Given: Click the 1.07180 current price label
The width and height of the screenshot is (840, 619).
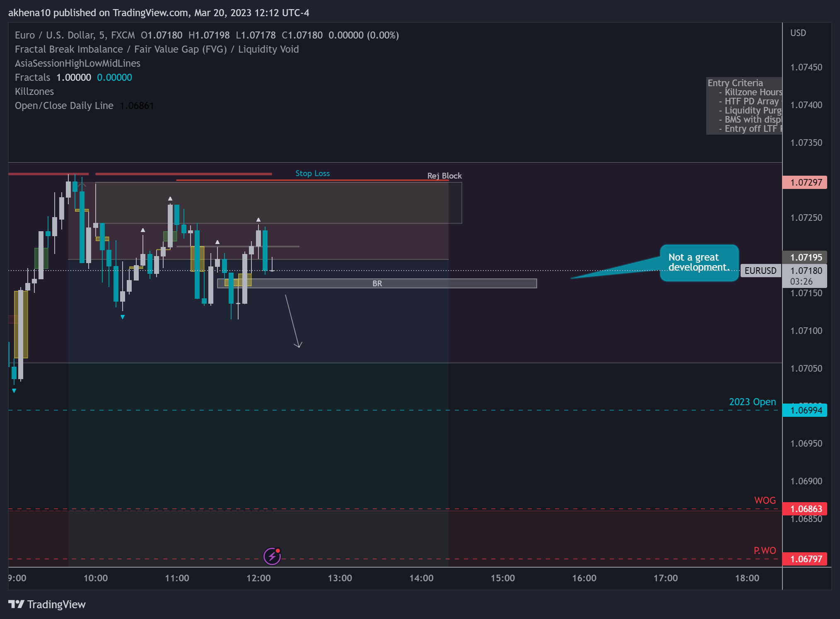Looking at the screenshot, I should tap(806, 271).
